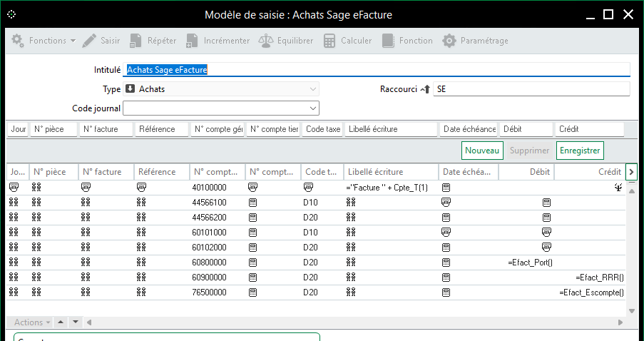Expand the Fonctions dropdown arrow
The image size is (644, 341).
coord(73,41)
